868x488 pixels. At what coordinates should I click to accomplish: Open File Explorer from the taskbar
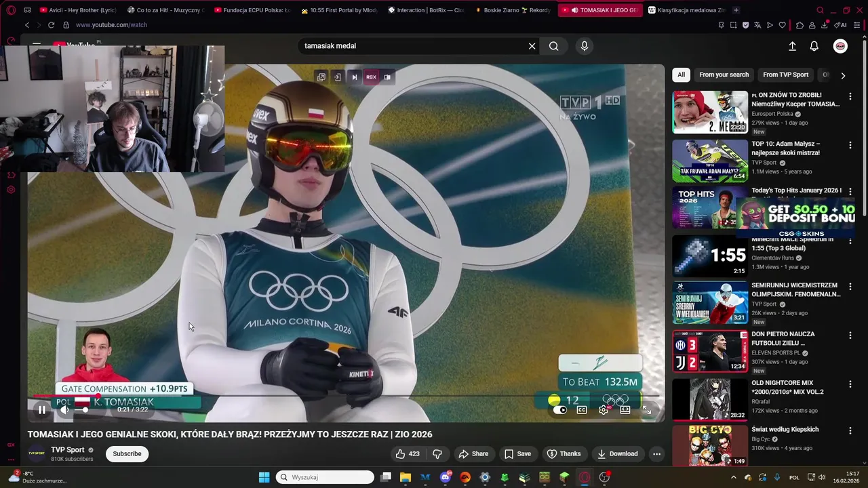click(406, 477)
